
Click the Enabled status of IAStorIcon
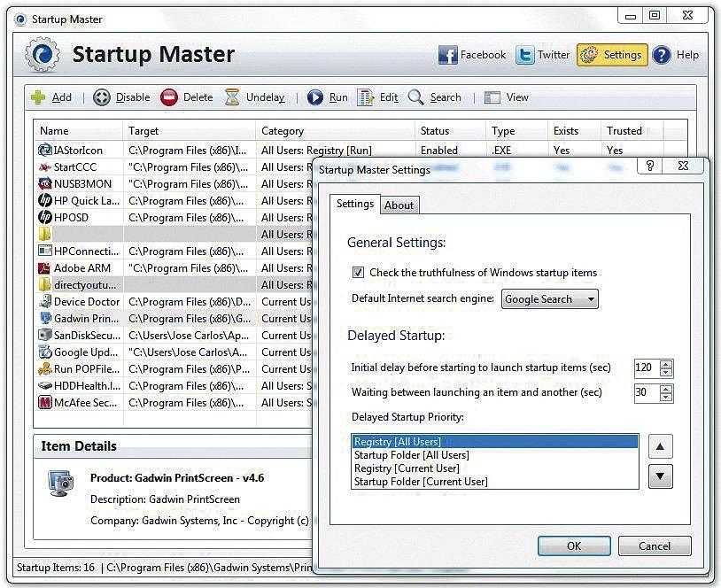pos(439,151)
